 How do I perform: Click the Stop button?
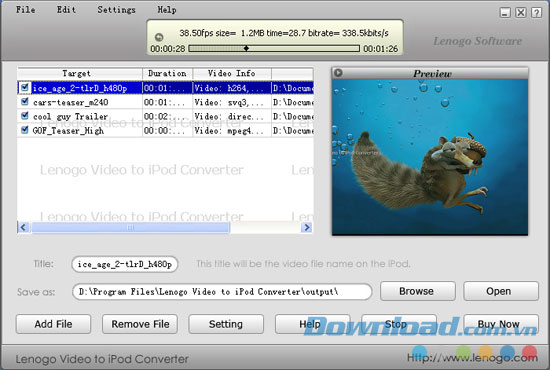click(x=399, y=324)
